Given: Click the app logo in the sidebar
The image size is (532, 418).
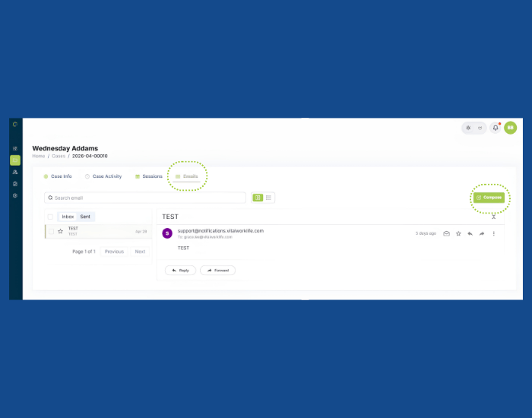Looking at the screenshot, I should pos(15,124).
